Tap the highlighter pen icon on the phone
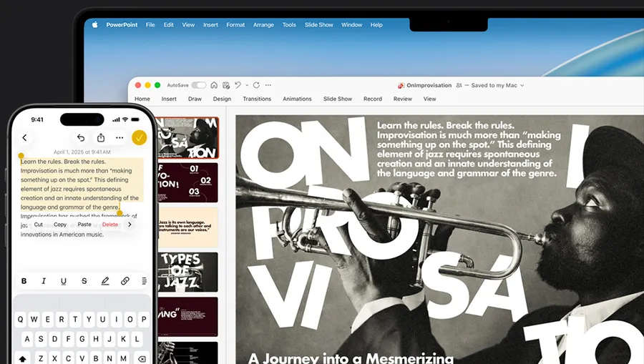The height and width of the screenshot is (364, 644). [x=105, y=281]
